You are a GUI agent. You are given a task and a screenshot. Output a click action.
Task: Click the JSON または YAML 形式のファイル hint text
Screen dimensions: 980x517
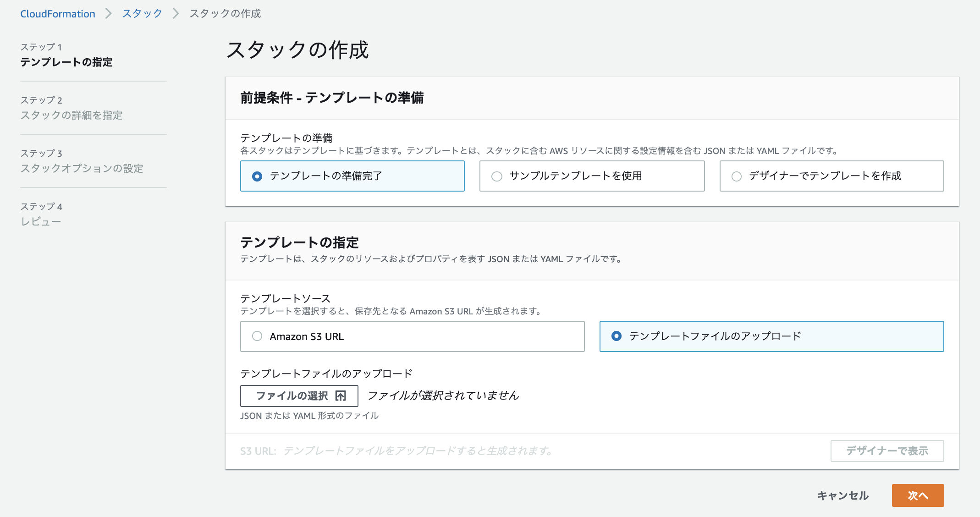[x=309, y=416]
